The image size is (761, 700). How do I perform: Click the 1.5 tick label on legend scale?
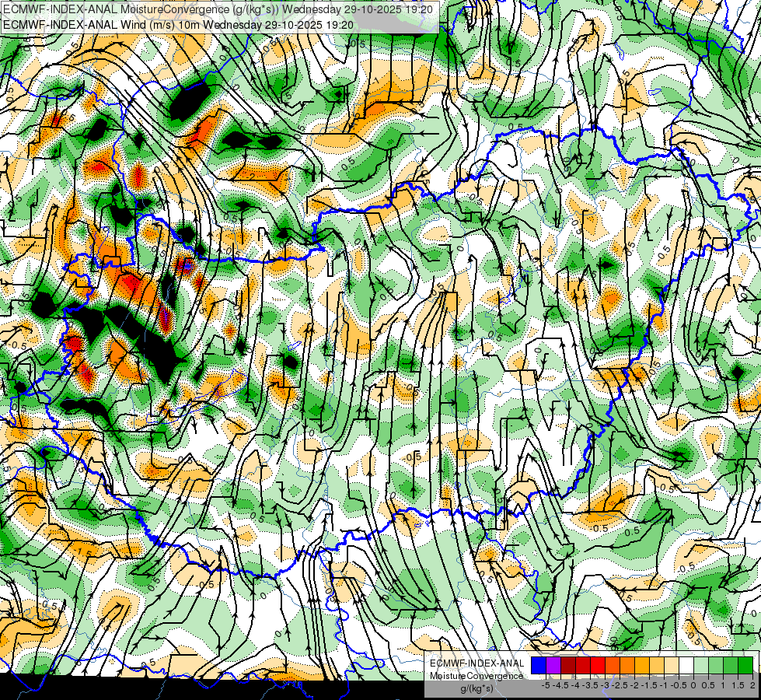pos(738,685)
